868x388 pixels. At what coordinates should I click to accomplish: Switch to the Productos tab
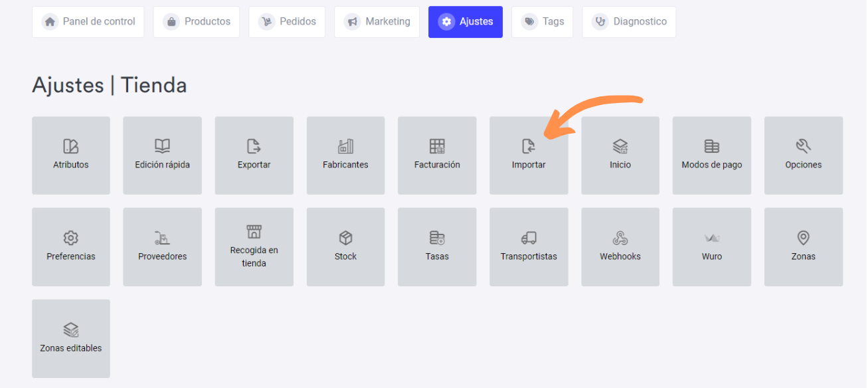pyautogui.click(x=197, y=22)
